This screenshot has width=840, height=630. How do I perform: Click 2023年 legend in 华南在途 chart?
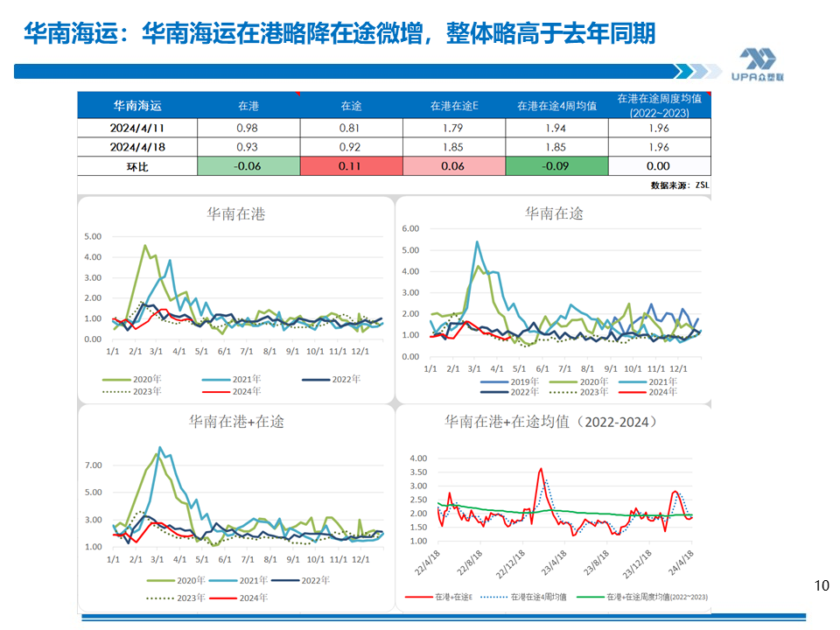579,392
